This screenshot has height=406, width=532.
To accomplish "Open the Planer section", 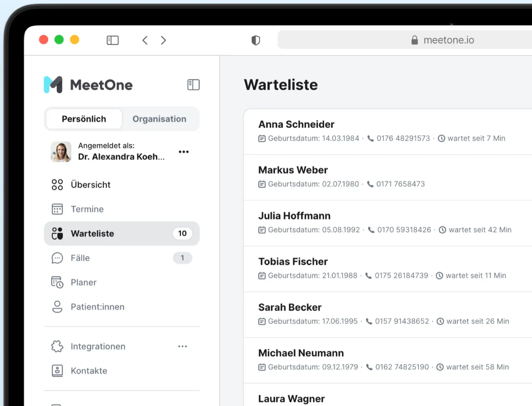I will (x=122, y=282).
